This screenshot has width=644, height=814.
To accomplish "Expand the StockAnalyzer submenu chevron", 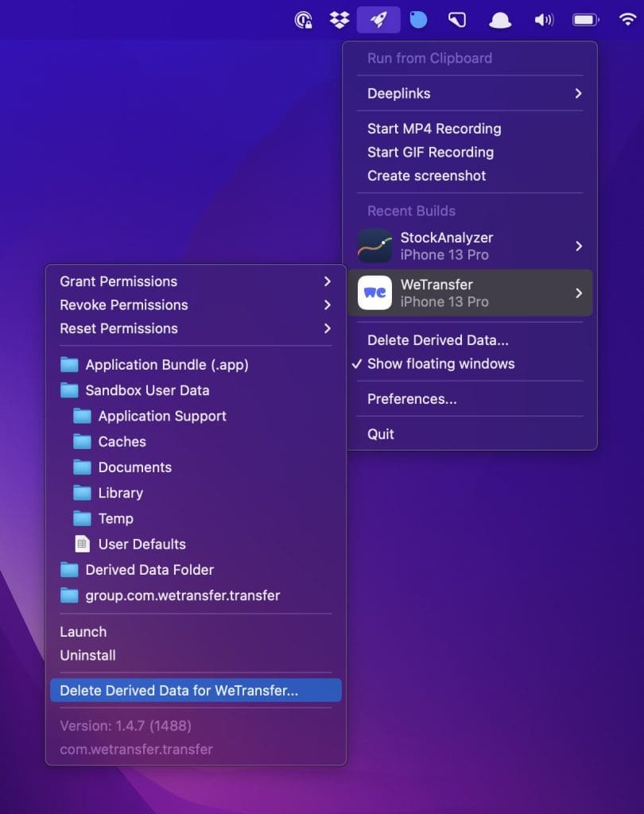I will pos(579,246).
